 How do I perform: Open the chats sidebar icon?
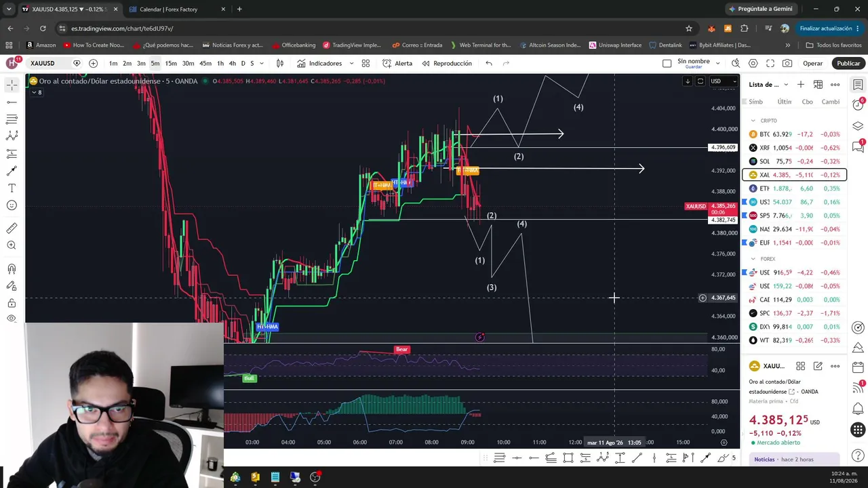[x=858, y=147]
